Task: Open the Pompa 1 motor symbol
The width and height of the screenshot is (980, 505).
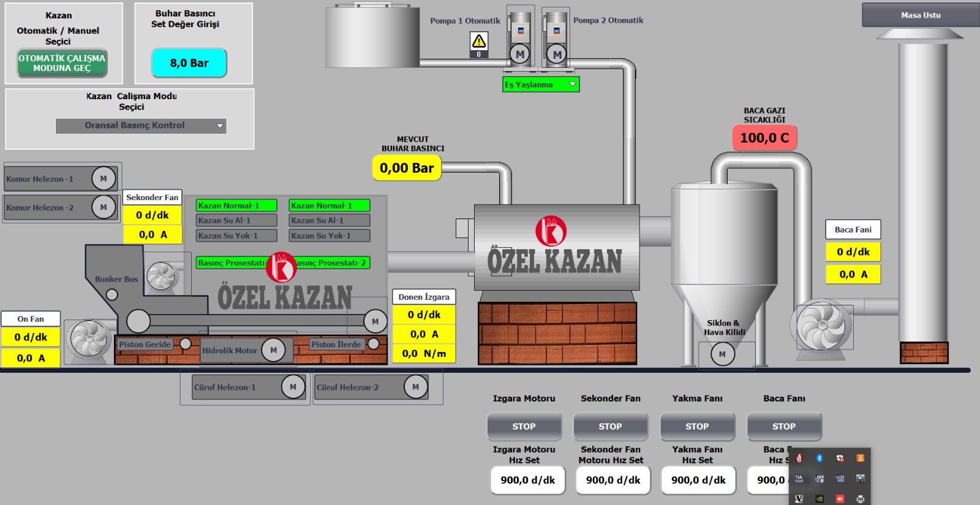Action: point(520,54)
